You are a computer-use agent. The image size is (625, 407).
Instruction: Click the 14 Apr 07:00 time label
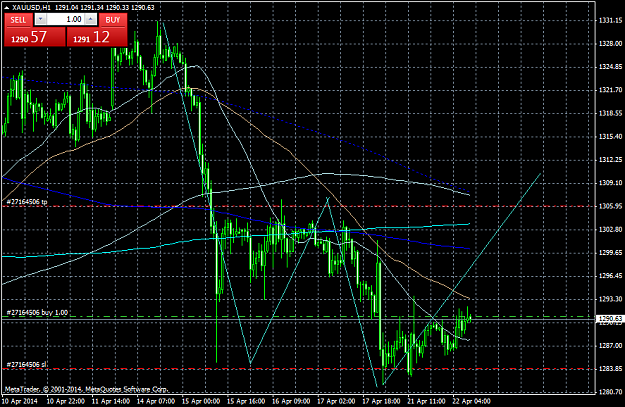[156, 401]
